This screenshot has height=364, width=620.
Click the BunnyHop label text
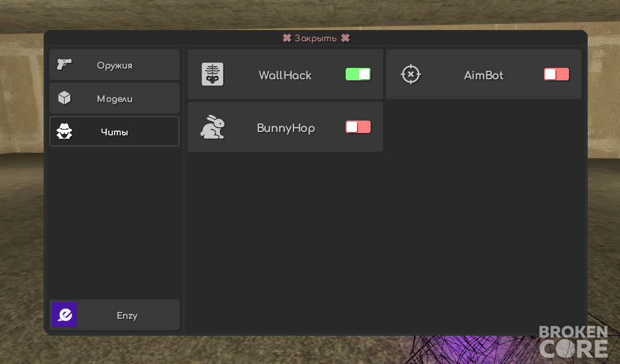(x=286, y=129)
